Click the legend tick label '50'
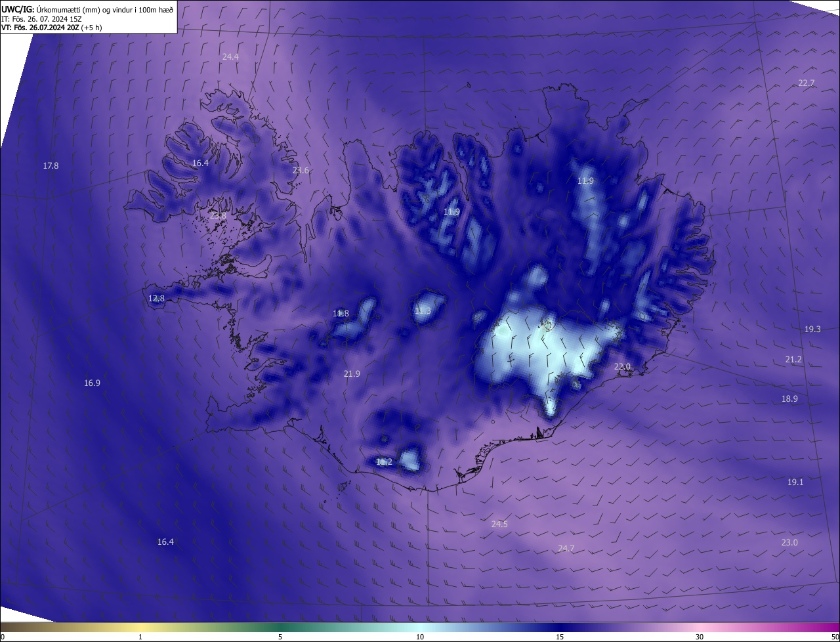 pos(835,637)
